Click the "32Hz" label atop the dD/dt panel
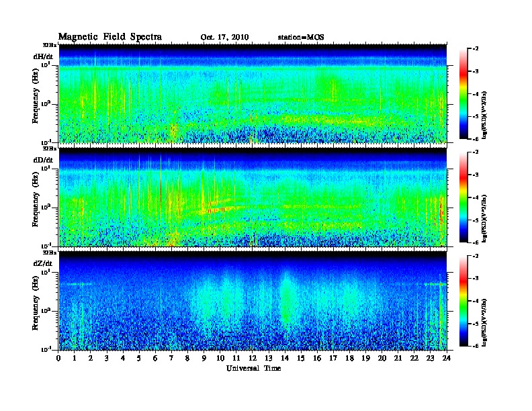This screenshot has height=411, width=532. coord(50,148)
